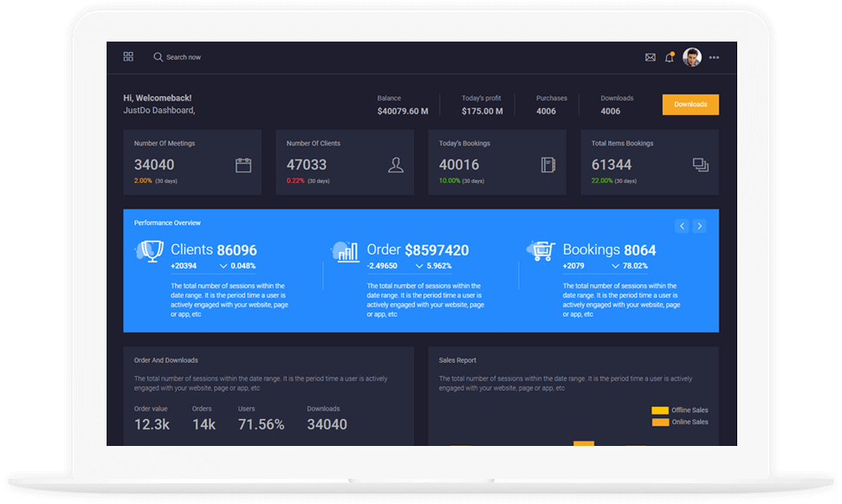This screenshot has width=842, height=504.
Task: Click the search magnifier icon
Action: tap(158, 57)
